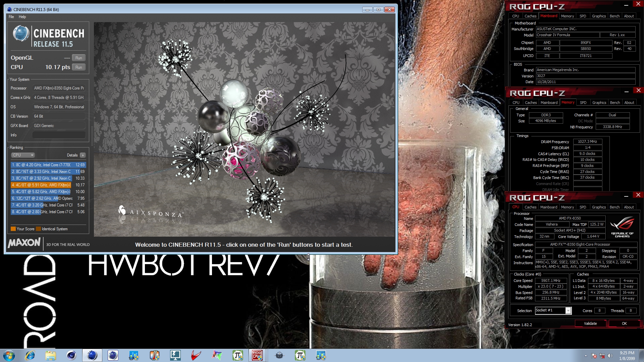
Task: Click the Processor field 'AMD FX(tm)-8350 Eight-Core'
Action: (x=59, y=88)
